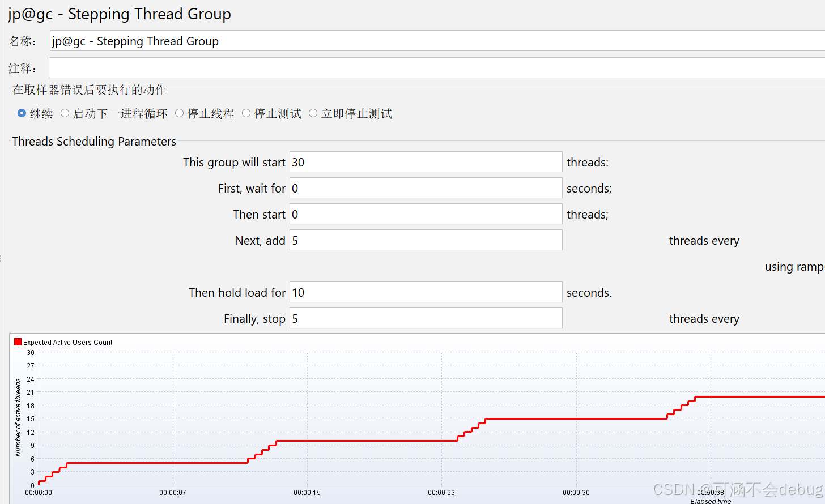
Task: Click the 00:00:30 time axis label
Action: tap(576, 493)
